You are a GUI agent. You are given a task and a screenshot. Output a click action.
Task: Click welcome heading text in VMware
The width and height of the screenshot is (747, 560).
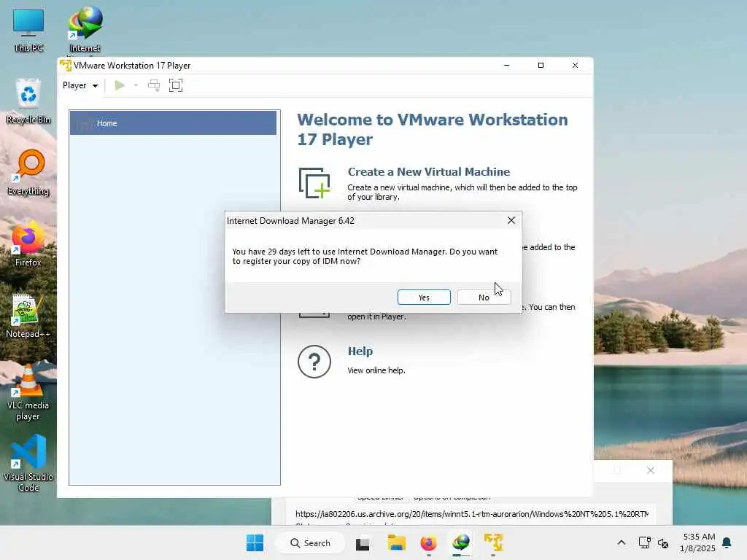432,130
